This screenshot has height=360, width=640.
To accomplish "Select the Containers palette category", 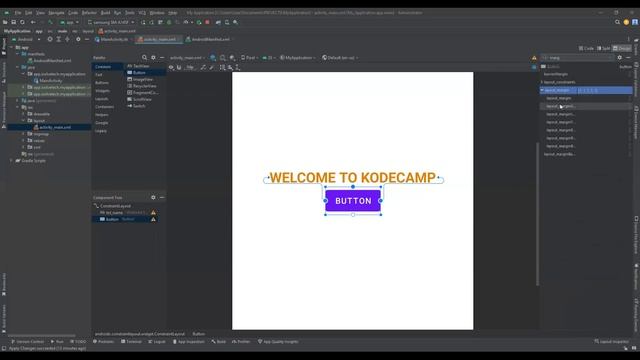I will (104, 107).
